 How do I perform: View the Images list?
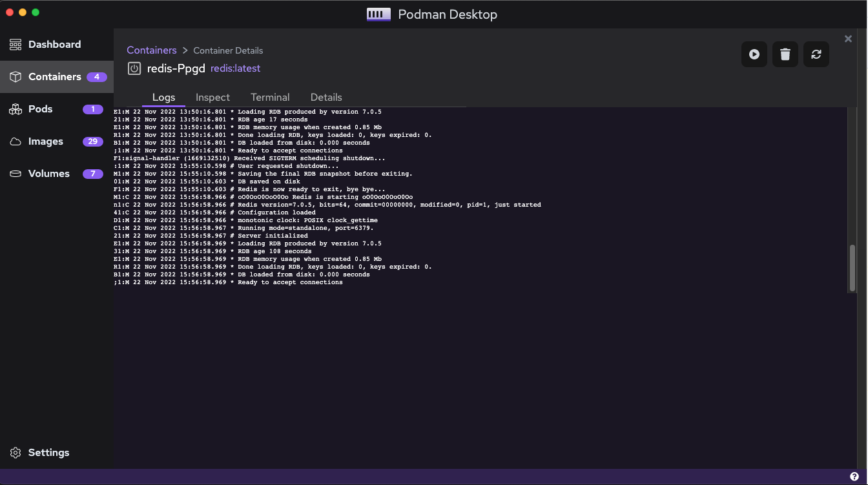tap(46, 141)
